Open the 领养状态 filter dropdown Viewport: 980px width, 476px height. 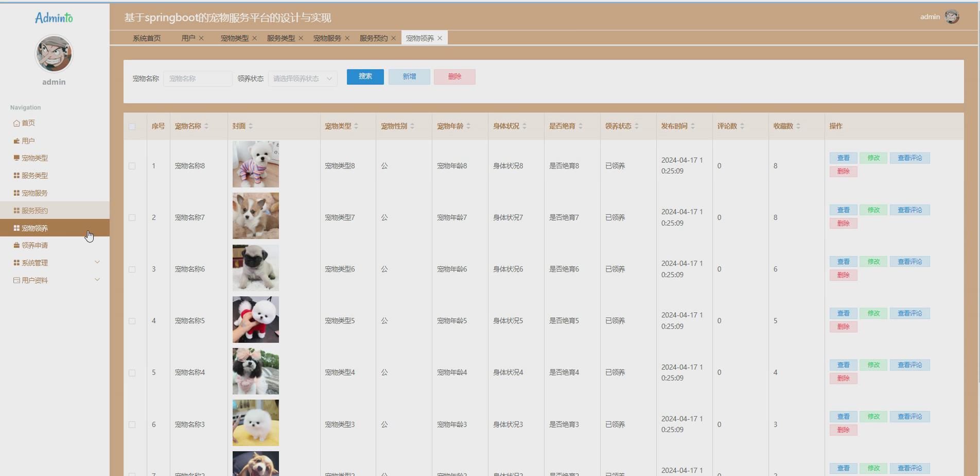[303, 79]
